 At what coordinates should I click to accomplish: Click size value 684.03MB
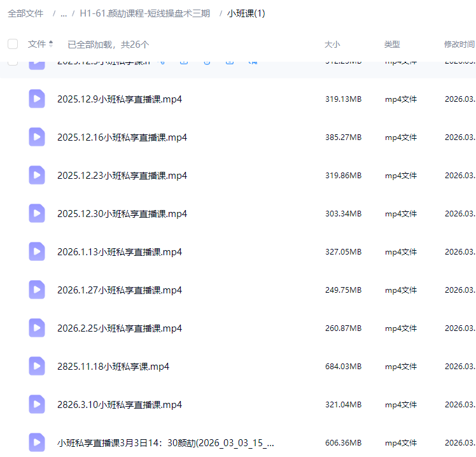[x=344, y=367]
